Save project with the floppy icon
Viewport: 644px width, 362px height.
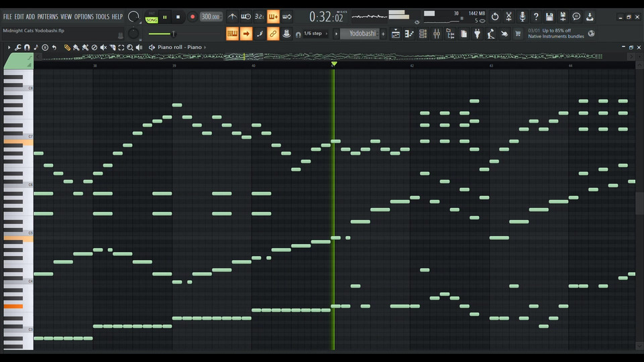[x=549, y=17]
